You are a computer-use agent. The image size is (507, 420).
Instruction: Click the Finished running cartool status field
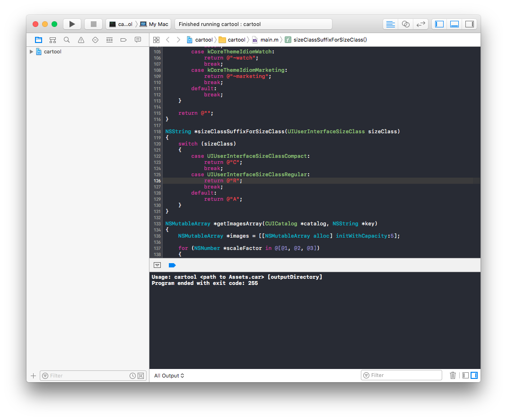(x=253, y=24)
